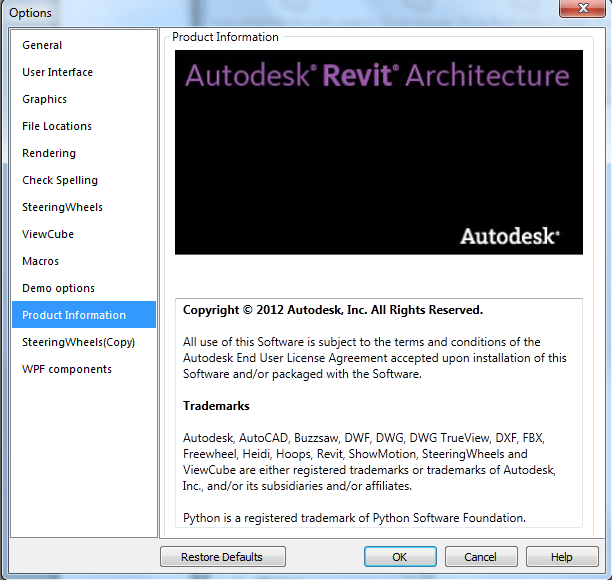The width and height of the screenshot is (612, 580).
Task: Select ViewCube options
Action: click(84, 233)
